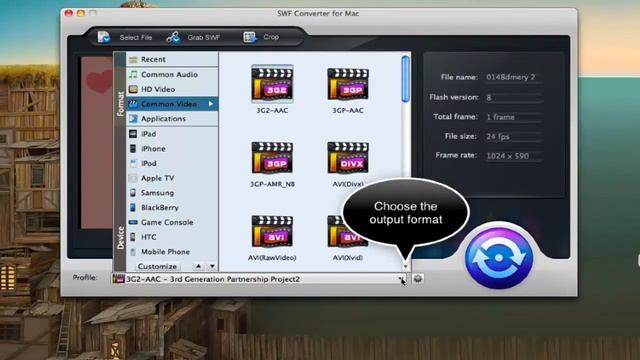
Task: Open the Applications category
Action: click(x=172, y=119)
